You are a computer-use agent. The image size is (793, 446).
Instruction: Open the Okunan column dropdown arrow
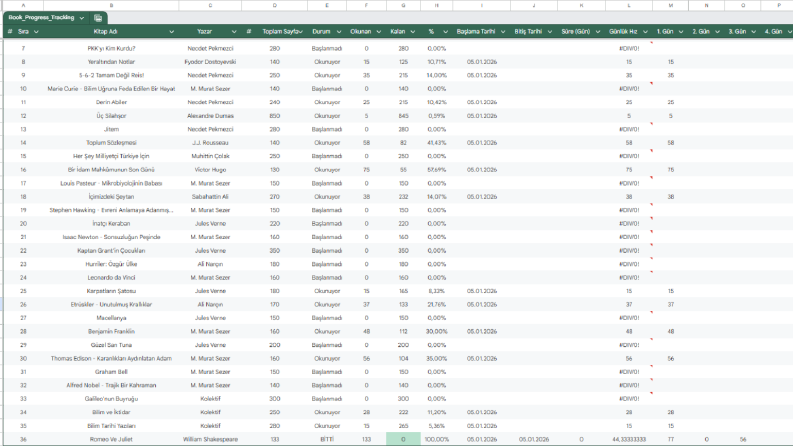click(x=379, y=31)
